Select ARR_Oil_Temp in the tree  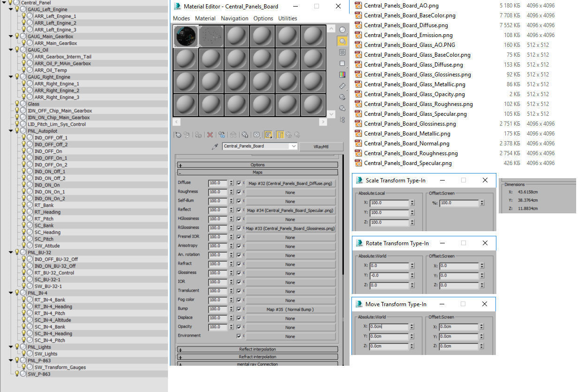tap(50, 70)
